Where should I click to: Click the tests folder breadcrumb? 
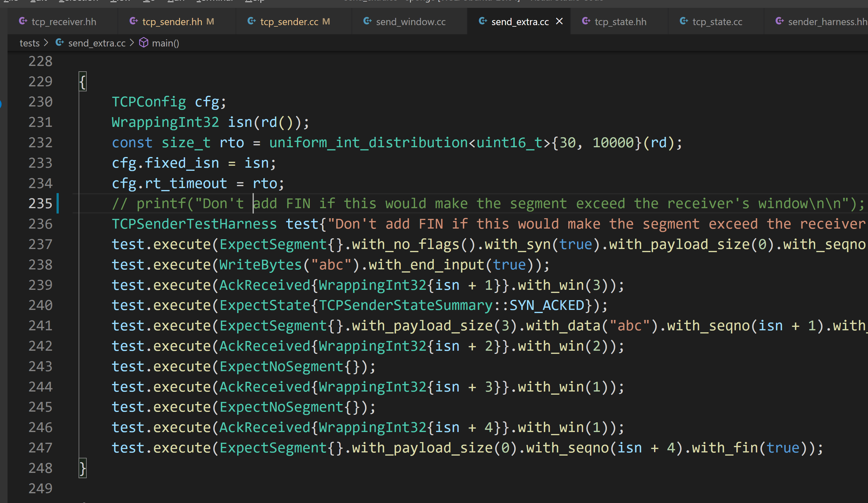pos(29,43)
